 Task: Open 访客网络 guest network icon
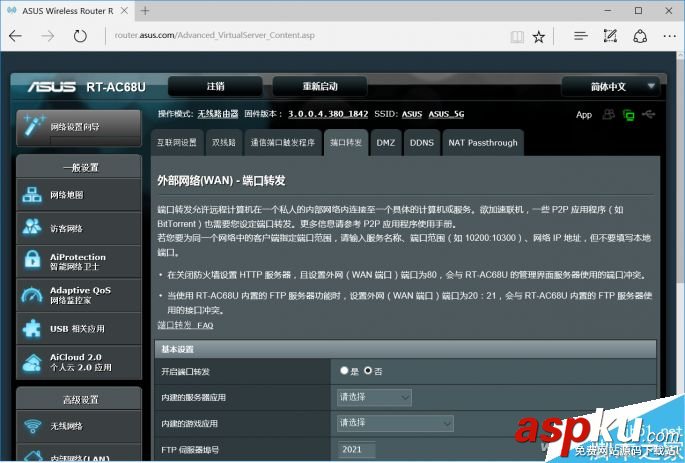point(32,228)
